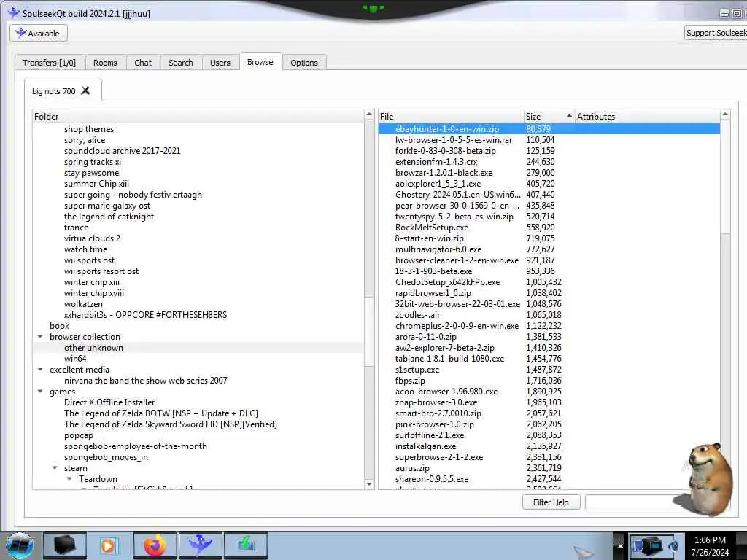This screenshot has height=560, width=747.
Task: Select nirvana the band the show folder
Action: [x=146, y=381]
